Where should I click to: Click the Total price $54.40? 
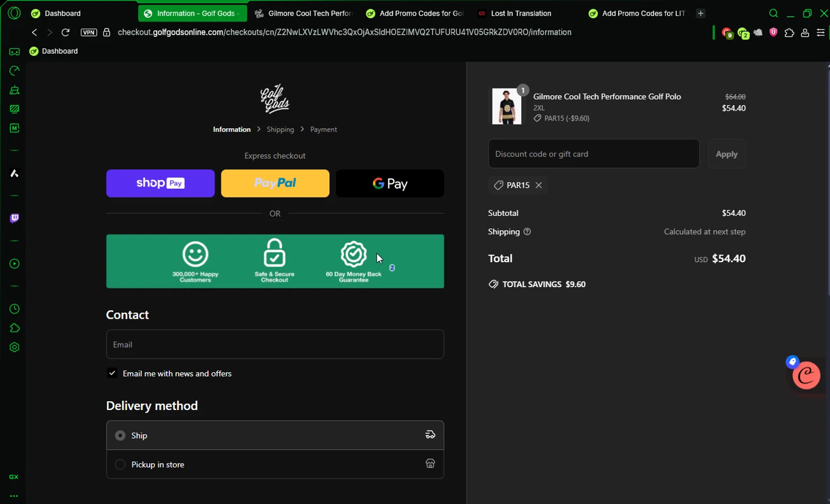(728, 258)
